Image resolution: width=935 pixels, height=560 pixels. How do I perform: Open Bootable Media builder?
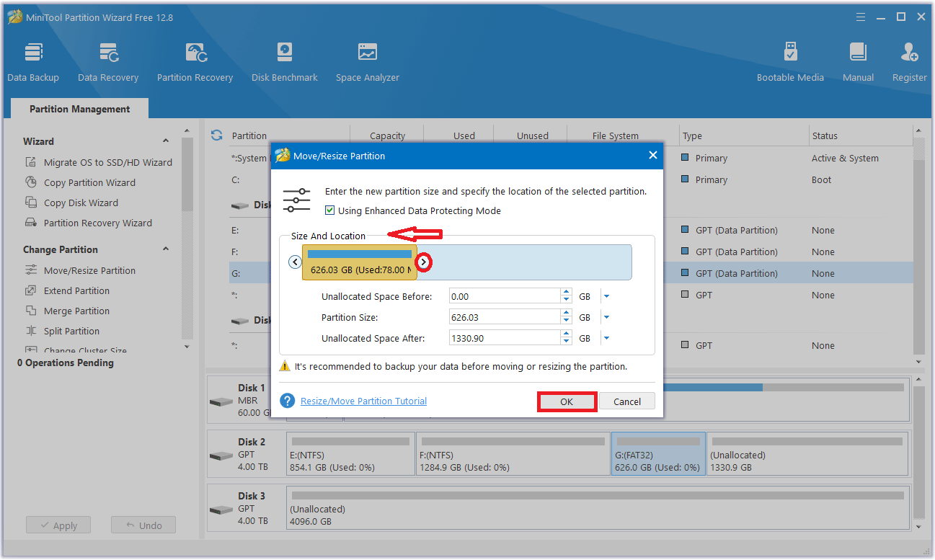tap(790, 62)
